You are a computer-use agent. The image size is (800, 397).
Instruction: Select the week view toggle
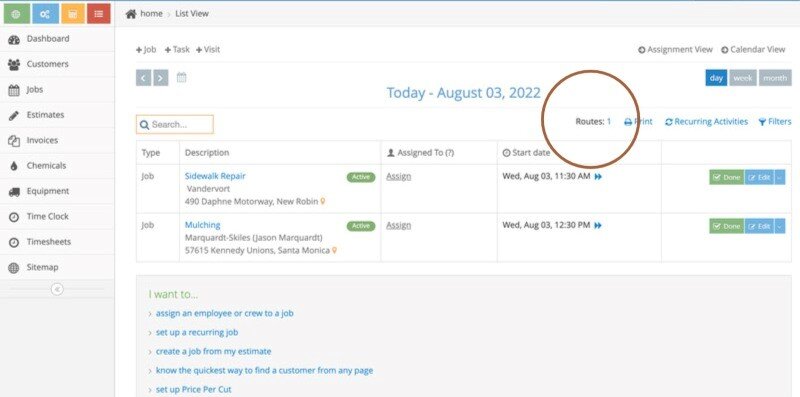[x=743, y=78]
